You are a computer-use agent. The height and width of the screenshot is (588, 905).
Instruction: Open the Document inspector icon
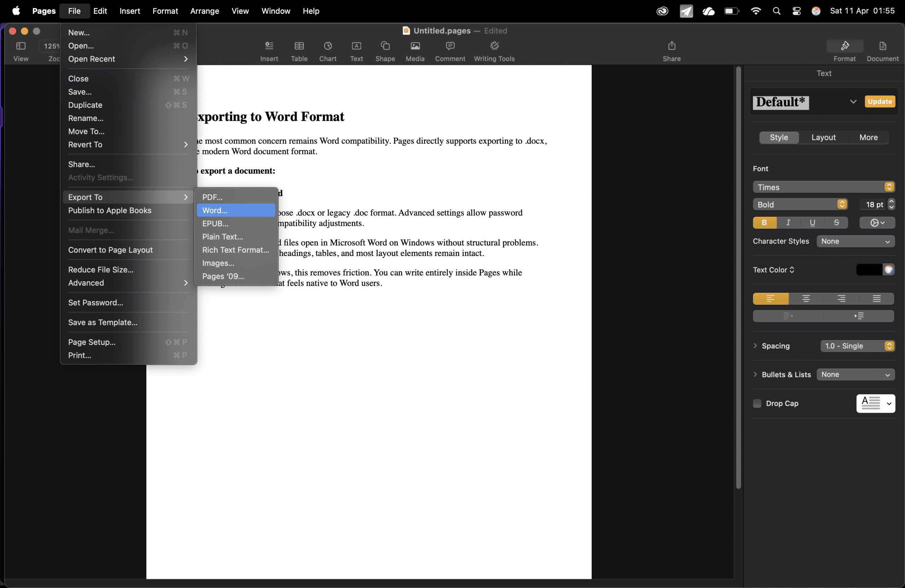[x=883, y=46]
